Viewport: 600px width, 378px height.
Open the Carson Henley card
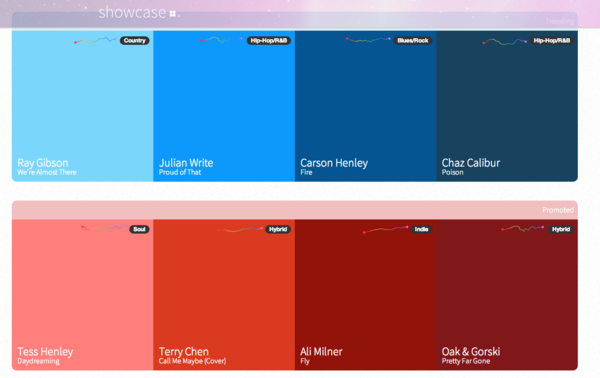(366, 106)
